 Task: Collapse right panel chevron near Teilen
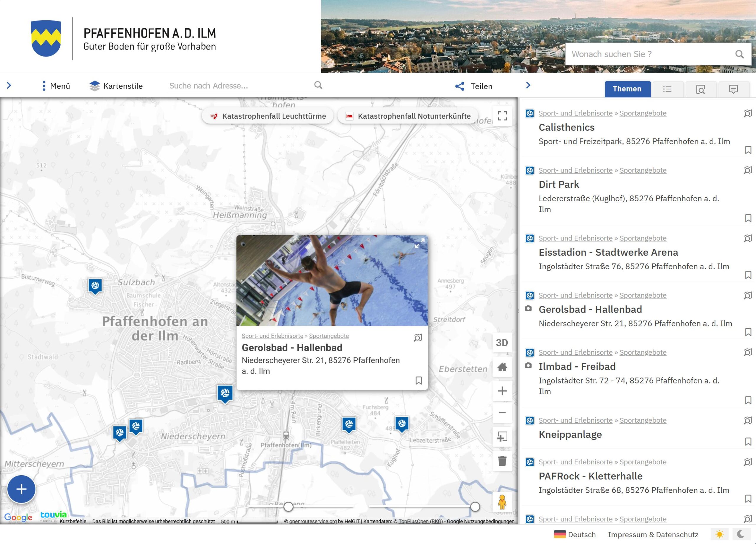click(x=528, y=85)
